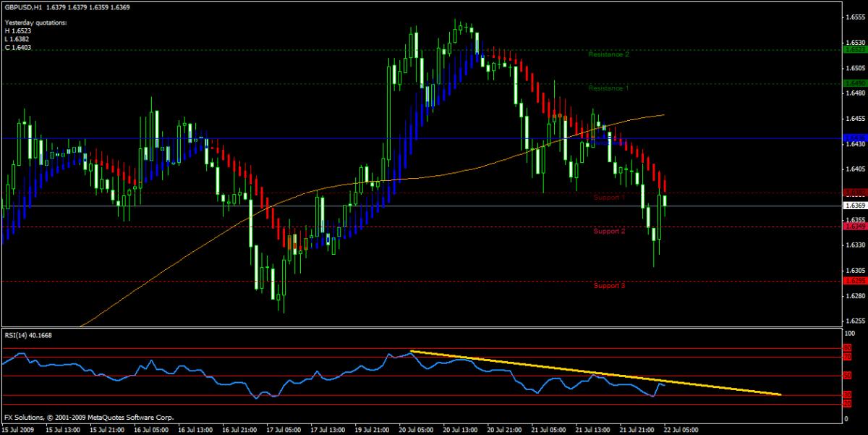Screen dimensions: 868x435
Task: Click the green 1.6490 price tag
Action: (854, 83)
